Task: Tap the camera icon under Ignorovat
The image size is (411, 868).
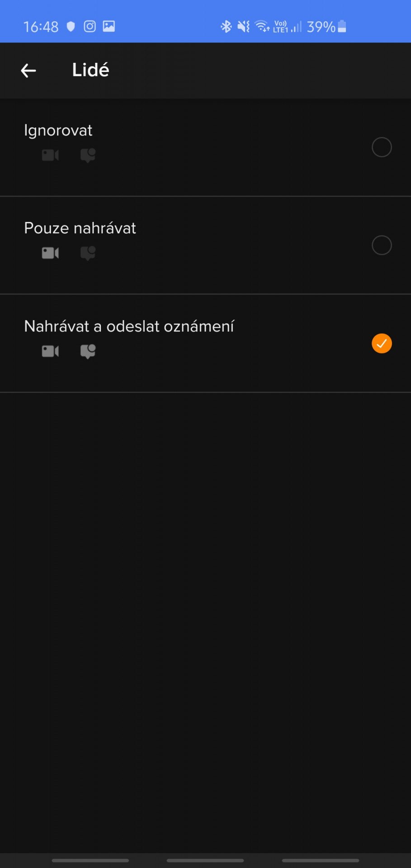Action: (50, 155)
